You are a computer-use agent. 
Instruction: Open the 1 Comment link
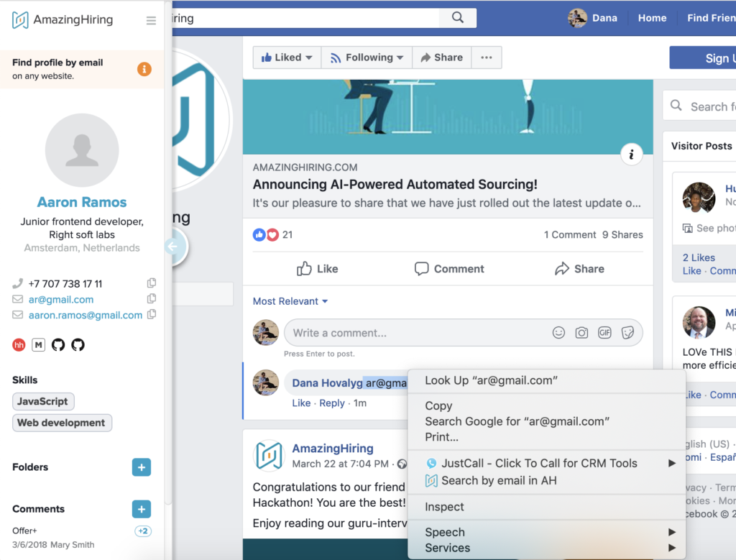[x=570, y=234]
